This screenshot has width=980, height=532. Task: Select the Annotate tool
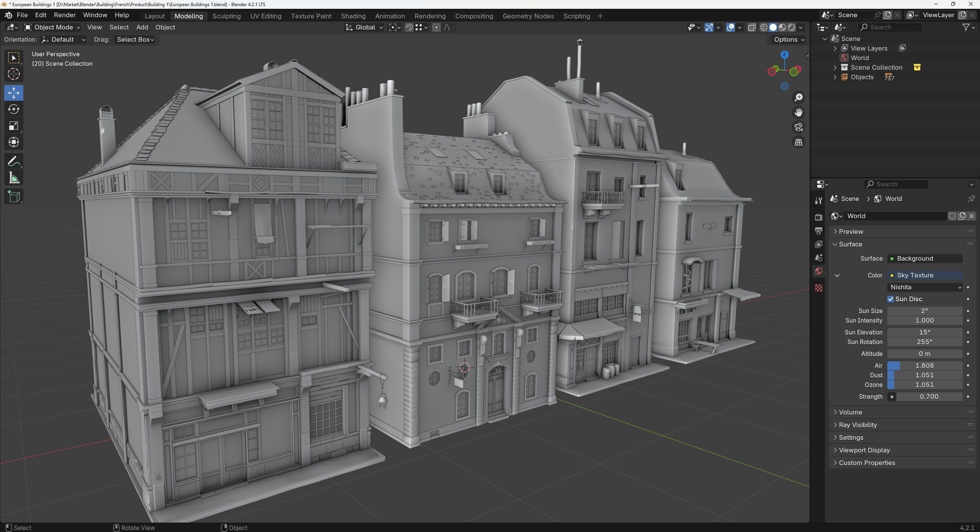[14, 161]
